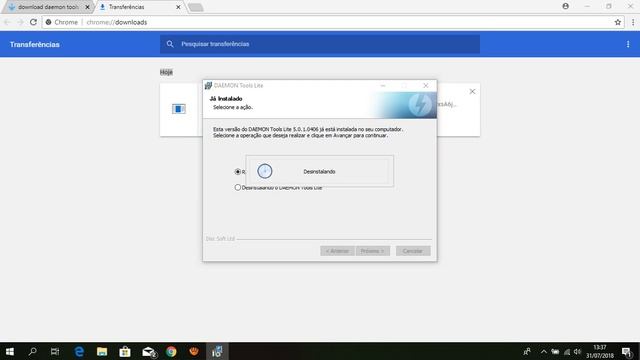Switch to the download daemon tools tab
Image resolution: width=640 pixels, height=360 pixels.
48,7
